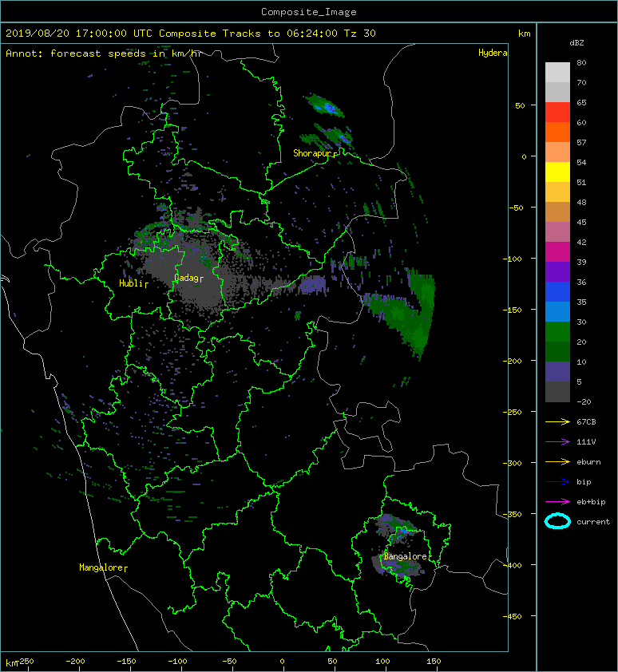Click the 'Hydera' city label
This screenshot has height=672, width=618.
[493, 53]
